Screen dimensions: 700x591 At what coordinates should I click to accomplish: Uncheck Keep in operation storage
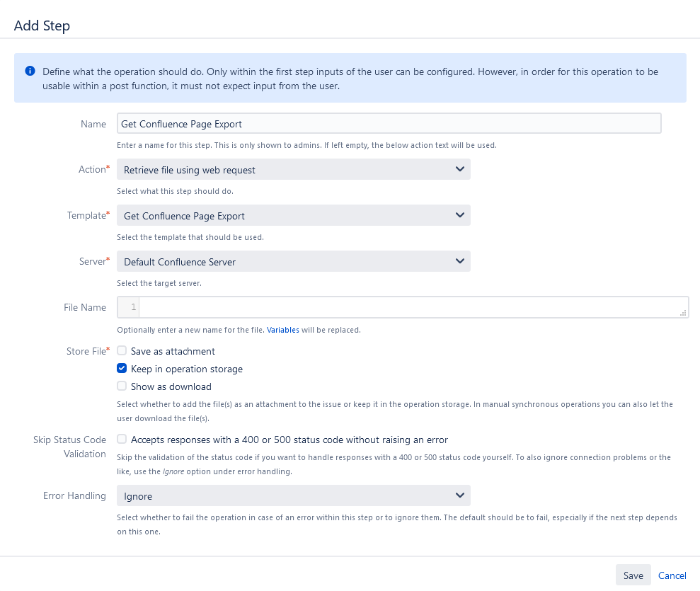pos(122,369)
